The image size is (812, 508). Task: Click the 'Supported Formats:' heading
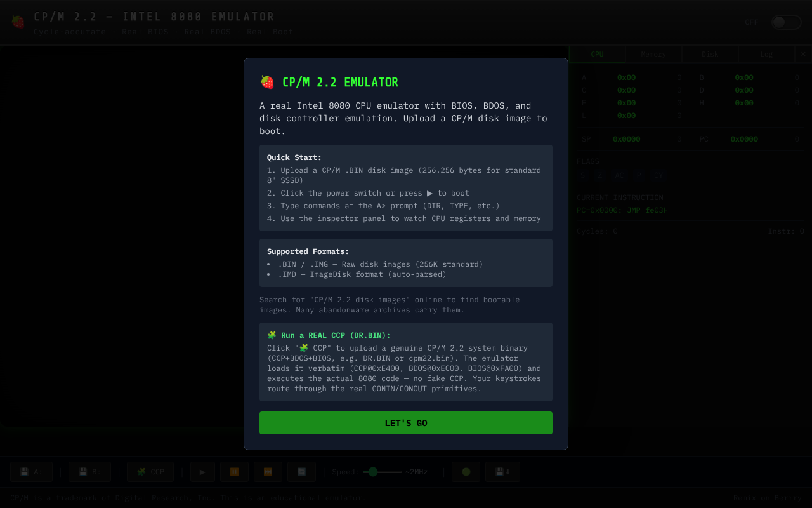[x=308, y=251]
